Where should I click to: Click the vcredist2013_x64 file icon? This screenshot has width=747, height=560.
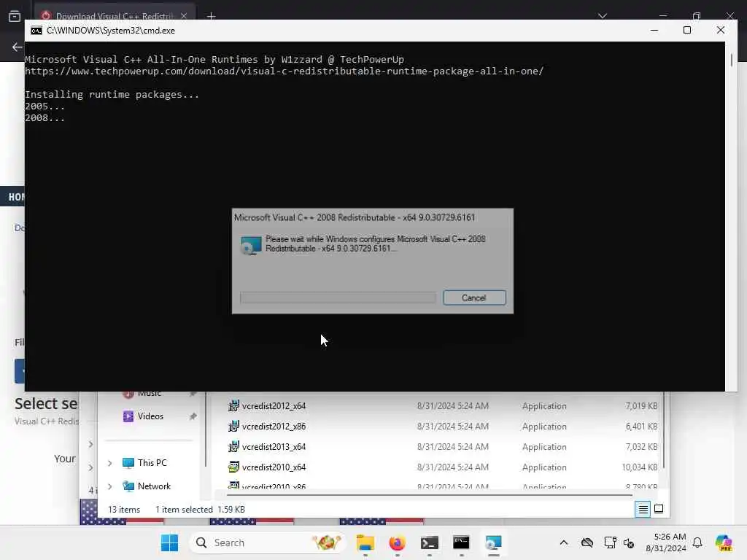[x=233, y=447]
